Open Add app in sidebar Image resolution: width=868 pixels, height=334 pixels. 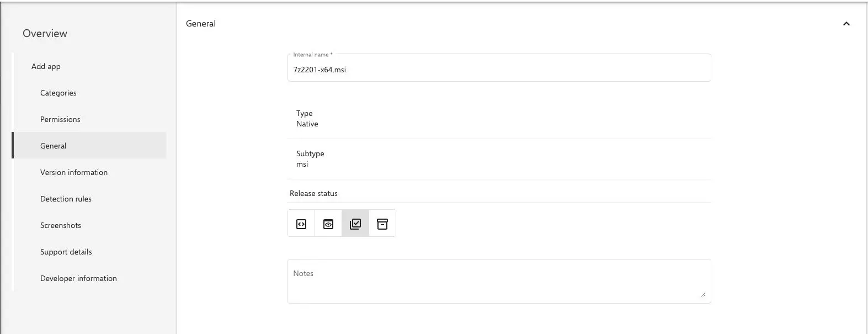tap(46, 66)
